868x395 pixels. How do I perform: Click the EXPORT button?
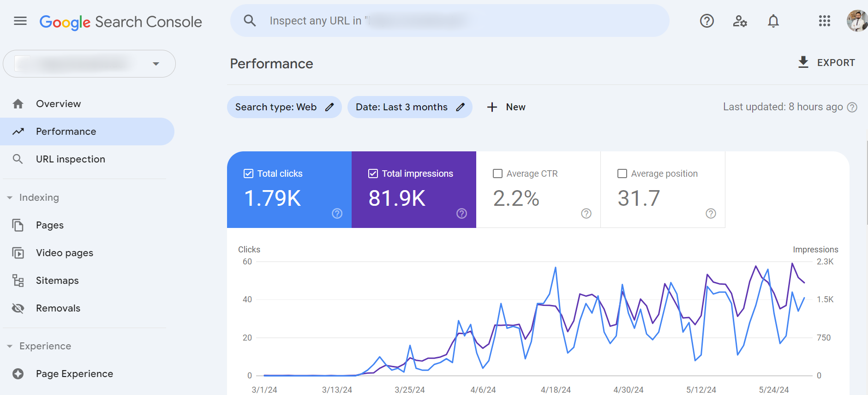coord(826,63)
